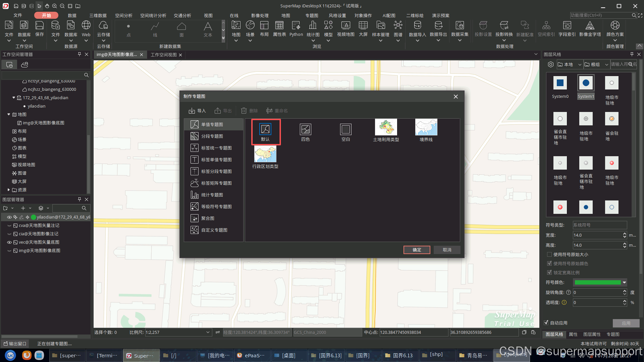Enable 使用符号原始大小 checkbox
The image size is (644, 362).
coord(549,254)
